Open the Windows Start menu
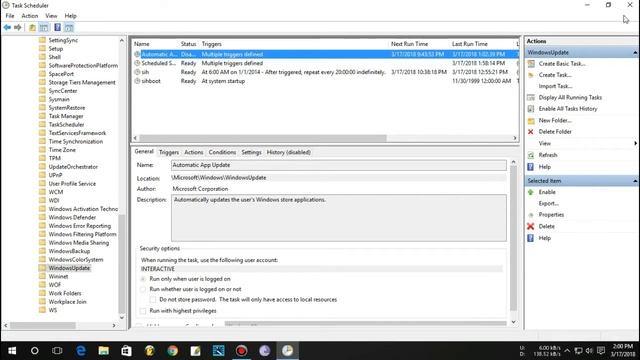 click(12, 351)
